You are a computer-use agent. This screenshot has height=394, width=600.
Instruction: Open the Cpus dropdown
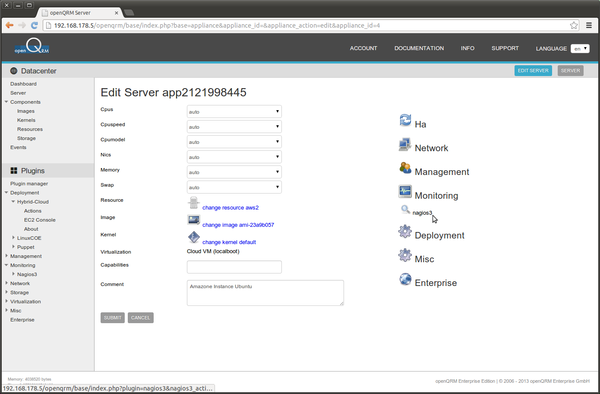click(234, 111)
